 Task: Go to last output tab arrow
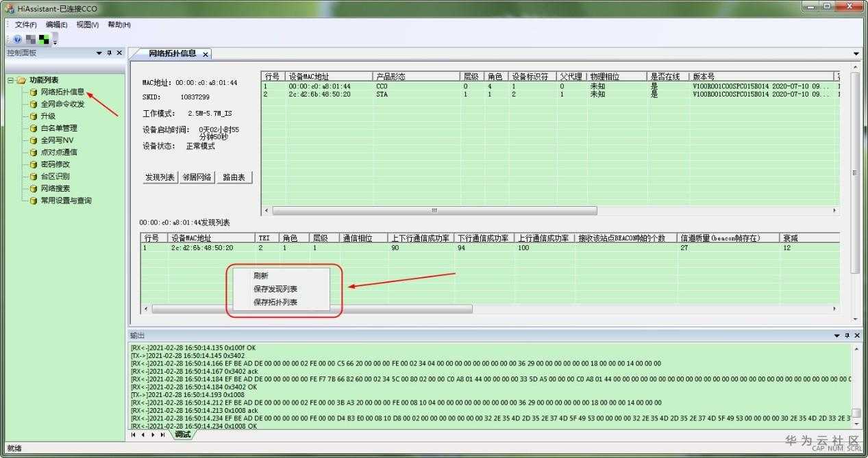162,435
